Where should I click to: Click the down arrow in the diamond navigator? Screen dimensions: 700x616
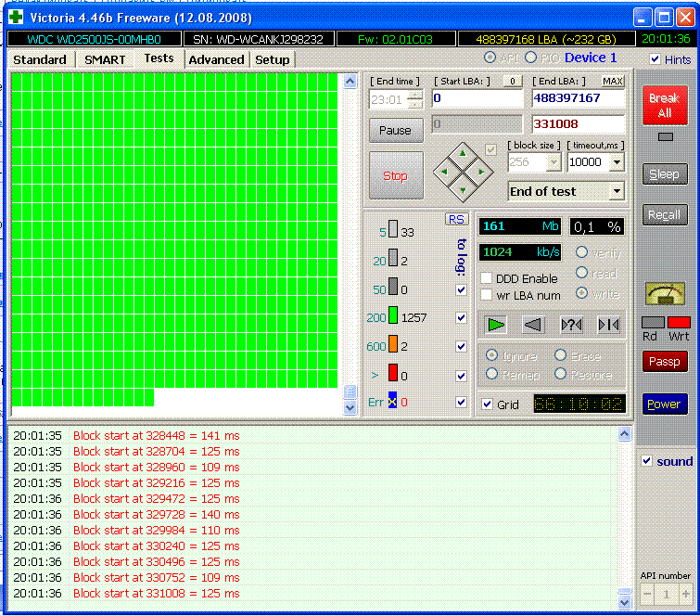click(463, 190)
